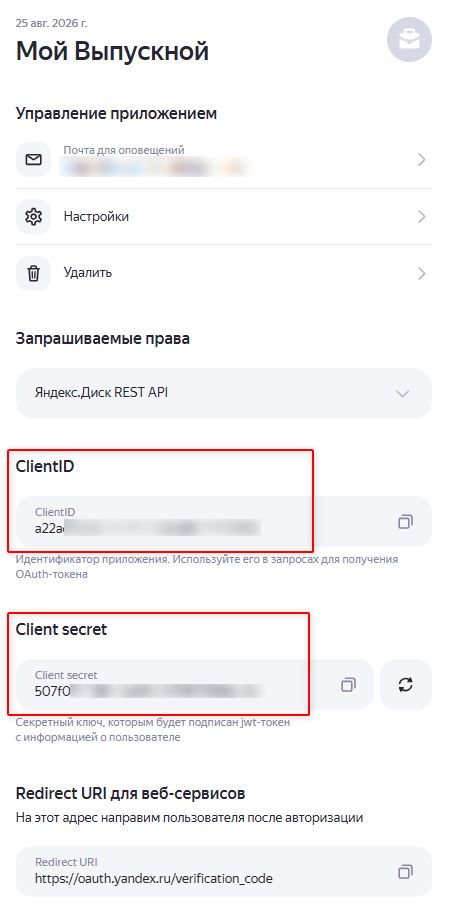The image size is (460, 920).
Task: Copy the Client secret value
Action: click(349, 685)
